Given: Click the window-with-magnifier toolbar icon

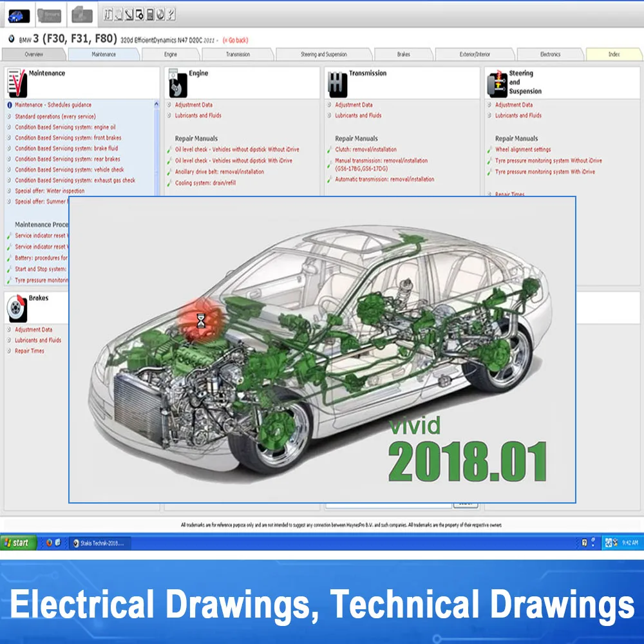Looking at the screenshot, I should (x=140, y=15).
